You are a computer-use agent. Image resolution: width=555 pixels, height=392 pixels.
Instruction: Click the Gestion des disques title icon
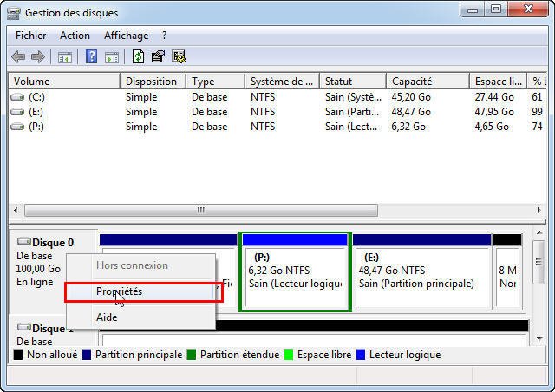pyautogui.click(x=14, y=14)
